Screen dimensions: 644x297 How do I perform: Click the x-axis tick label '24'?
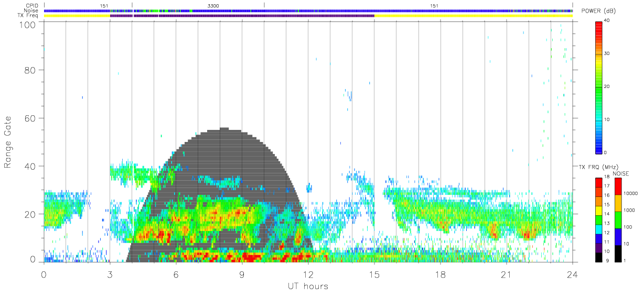[572, 274]
